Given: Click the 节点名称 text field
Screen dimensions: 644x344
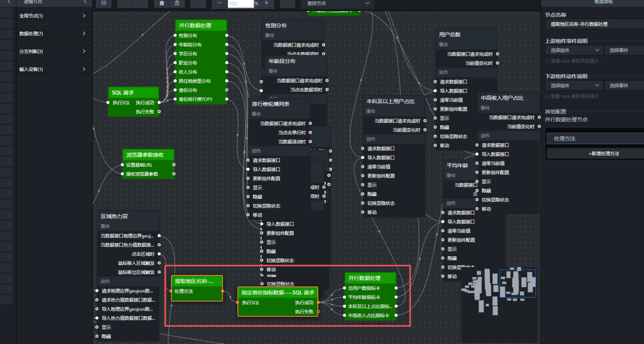Looking at the screenshot, I should click(x=595, y=24).
